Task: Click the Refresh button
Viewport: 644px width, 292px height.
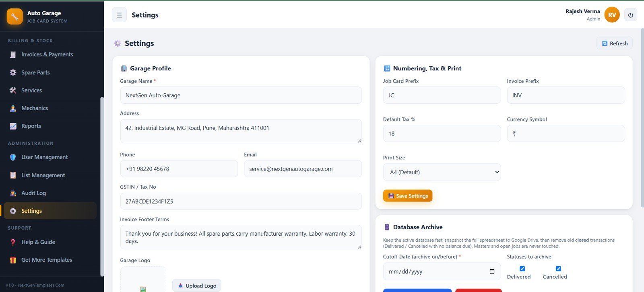Action: [614, 43]
